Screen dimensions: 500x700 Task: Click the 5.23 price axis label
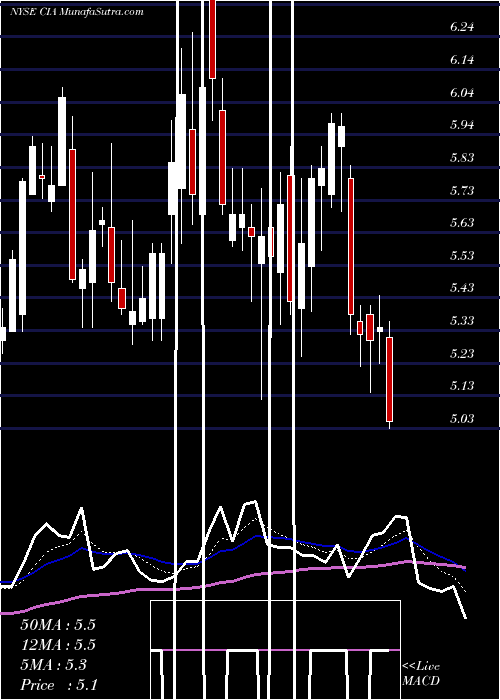[462, 354]
